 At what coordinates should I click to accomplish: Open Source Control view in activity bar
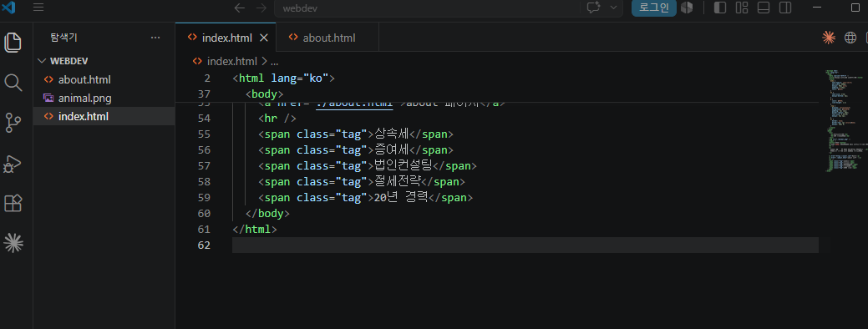click(13, 123)
